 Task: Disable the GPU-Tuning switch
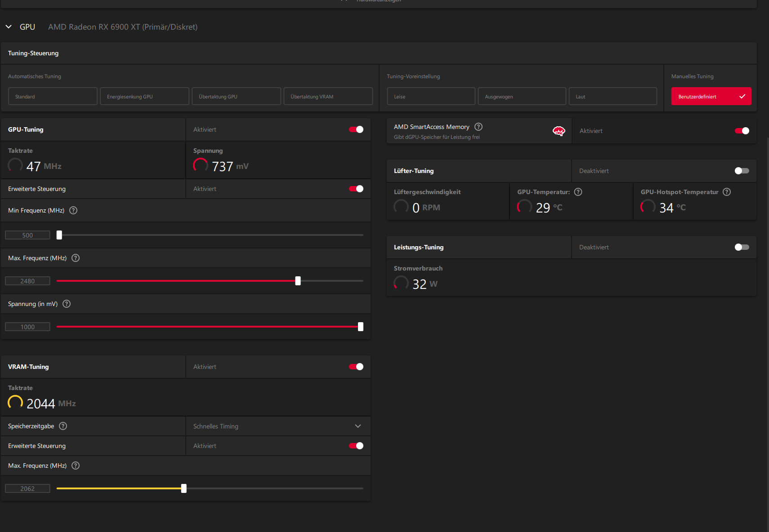coord(356,129)
